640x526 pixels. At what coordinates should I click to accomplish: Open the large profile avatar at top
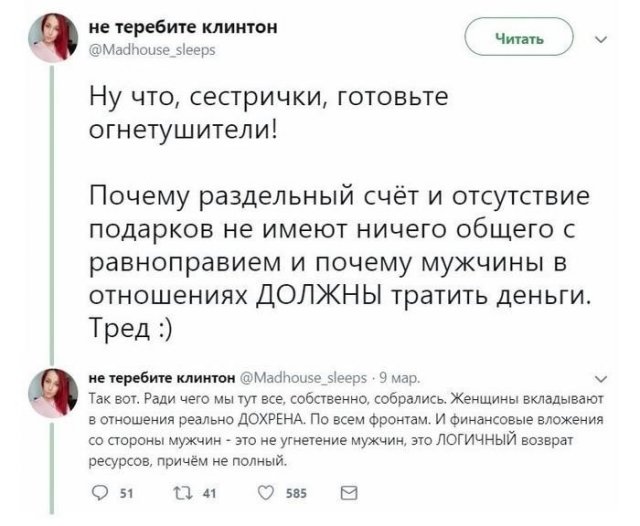coord(51,36)
